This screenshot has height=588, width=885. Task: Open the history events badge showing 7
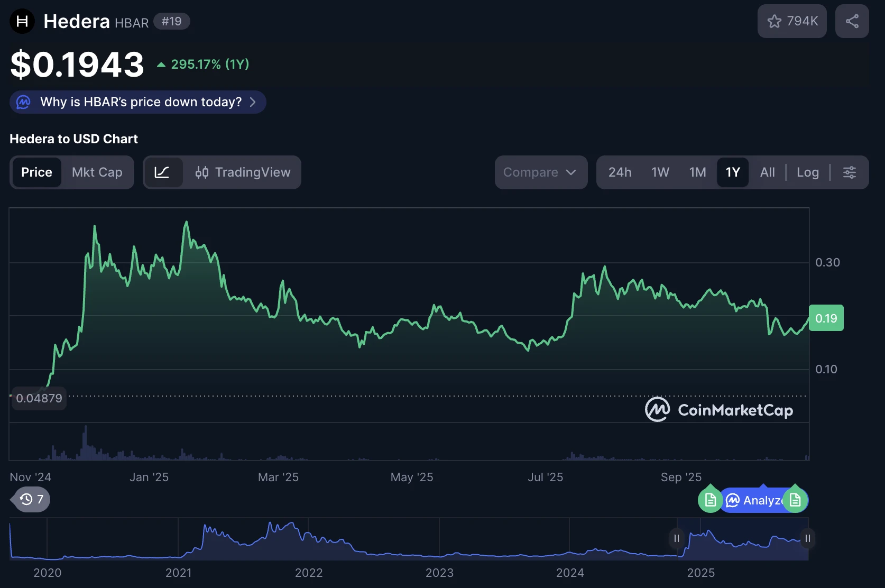point(31,500)
